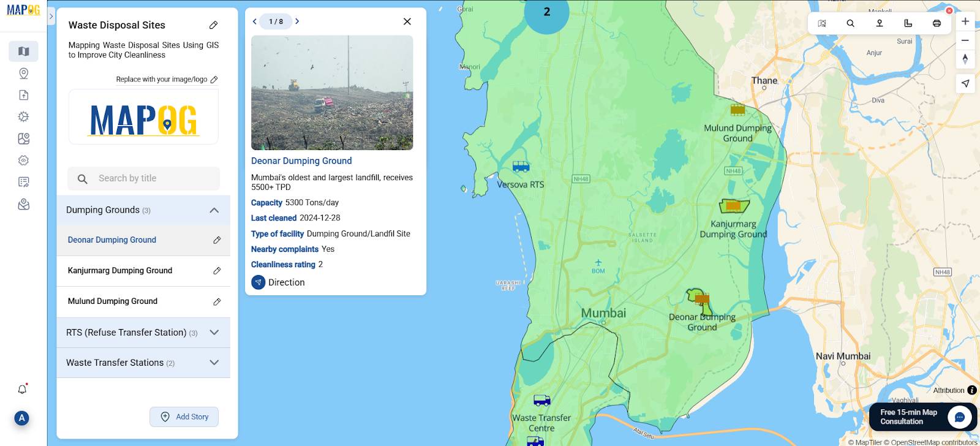
Task: Click the Attribution info button
Action: [972, 390]
